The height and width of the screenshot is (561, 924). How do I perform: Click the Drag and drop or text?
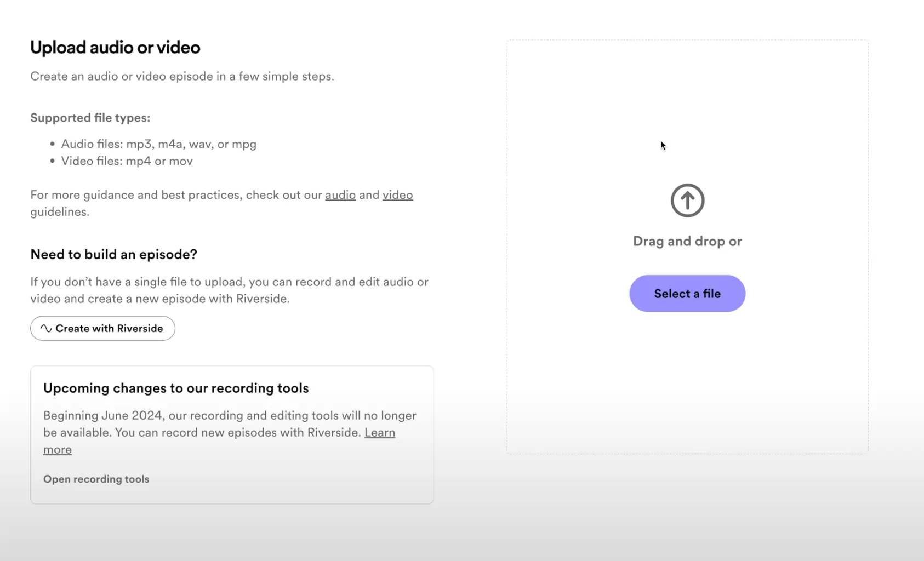click(x=687, y=241)
